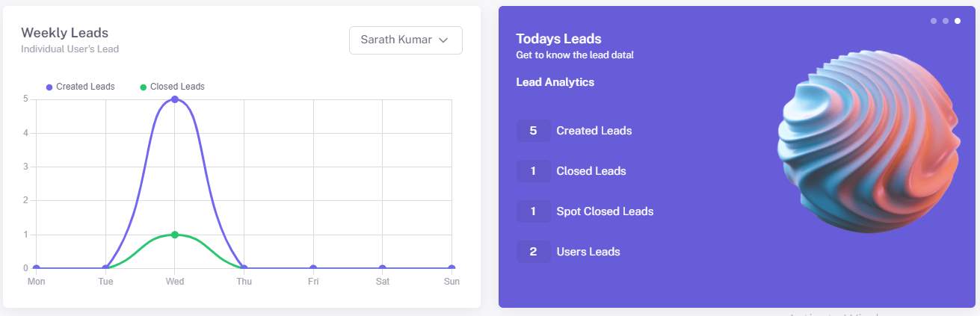The width and height of the screenshot is (980, 316).
Task: Toggle Created Leads legend series
Action: point(85,87)
